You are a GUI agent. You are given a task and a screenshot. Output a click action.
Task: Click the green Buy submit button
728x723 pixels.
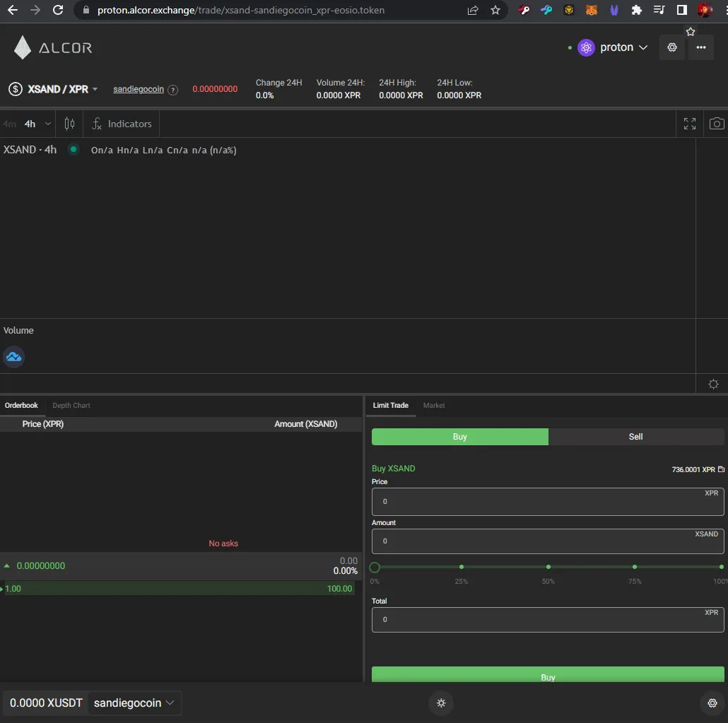click(548, 675)
